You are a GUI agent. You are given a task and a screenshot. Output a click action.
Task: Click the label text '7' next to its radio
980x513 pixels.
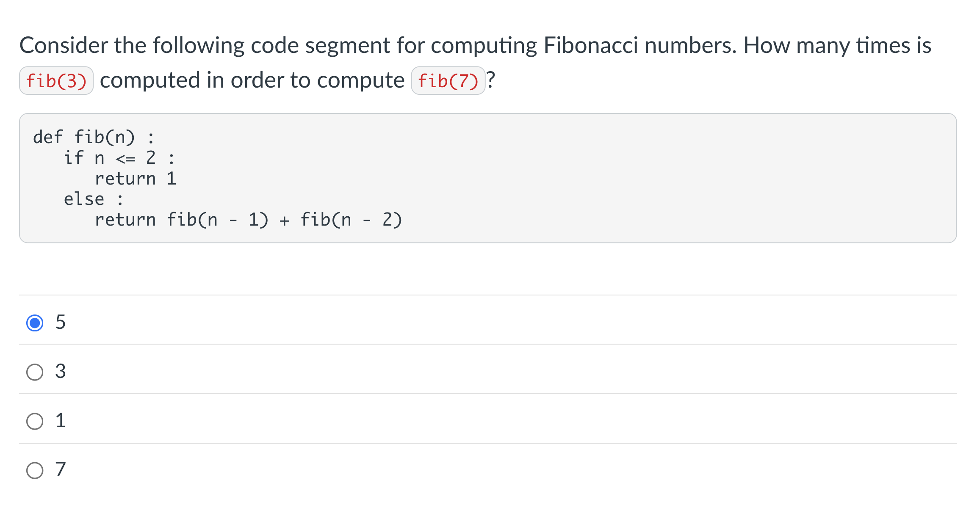tap(61, 470)
